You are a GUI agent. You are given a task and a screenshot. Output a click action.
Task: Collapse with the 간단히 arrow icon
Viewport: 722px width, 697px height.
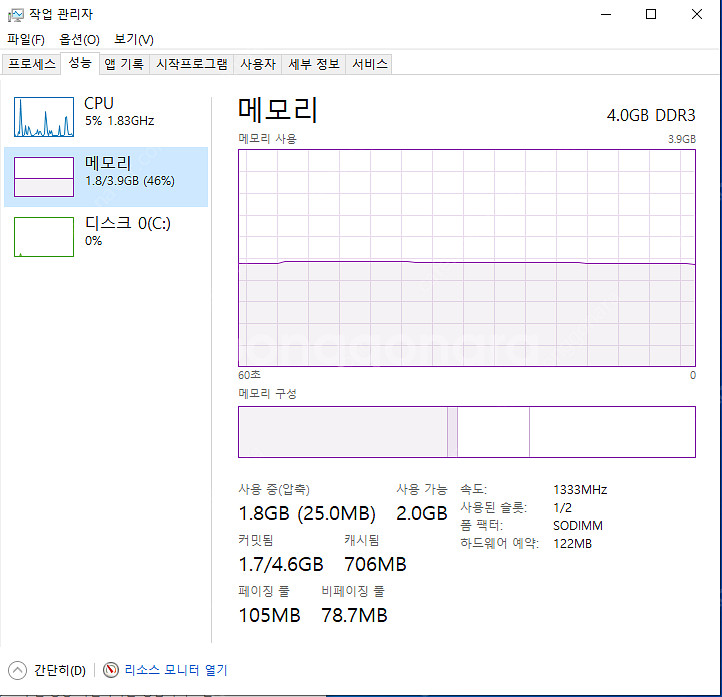tap(17, 670)
